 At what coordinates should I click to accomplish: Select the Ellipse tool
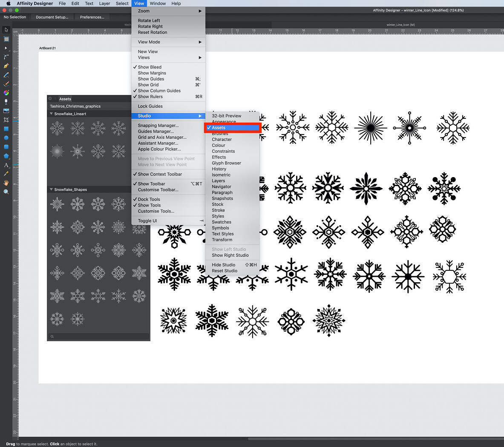coord(6,138)
